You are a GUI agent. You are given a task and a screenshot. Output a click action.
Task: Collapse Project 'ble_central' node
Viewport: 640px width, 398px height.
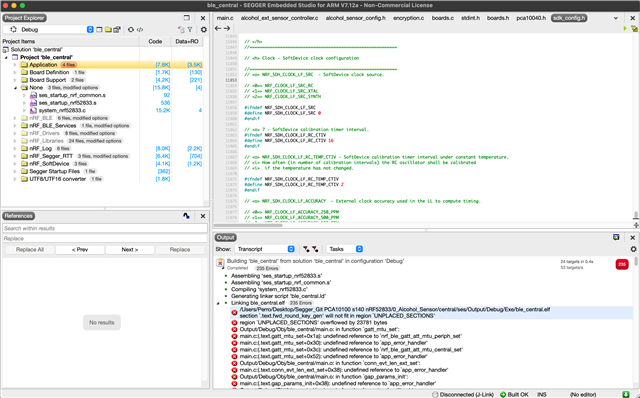6,58
